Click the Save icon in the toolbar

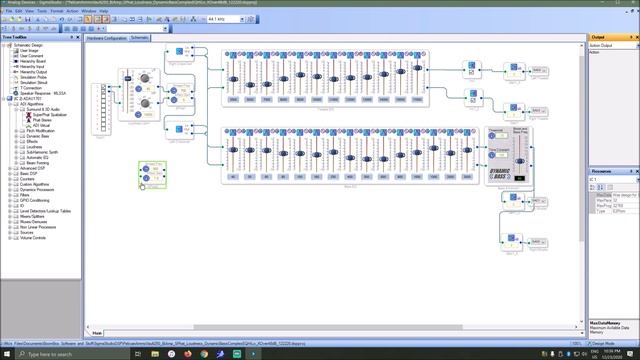tap(27, 19)
